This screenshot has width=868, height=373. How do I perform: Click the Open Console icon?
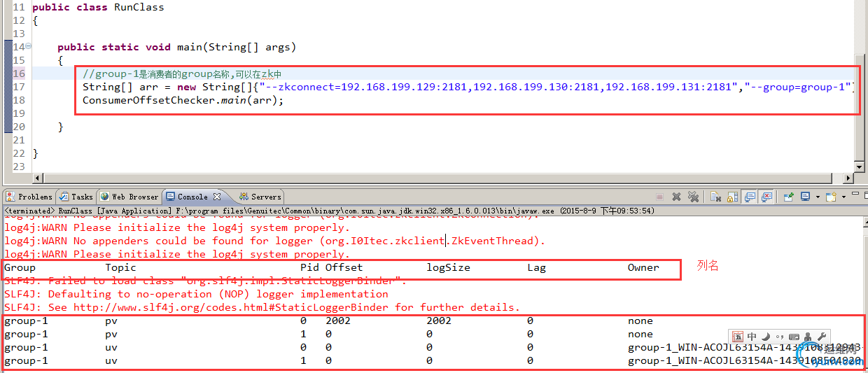[x=832, y=197]
